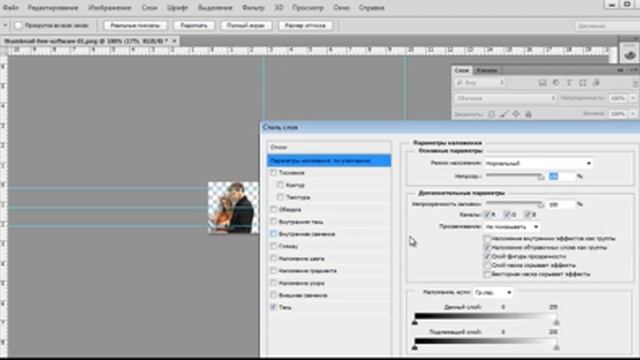Open the Выделение menu

pyautogui.click(x=216, y=7)
